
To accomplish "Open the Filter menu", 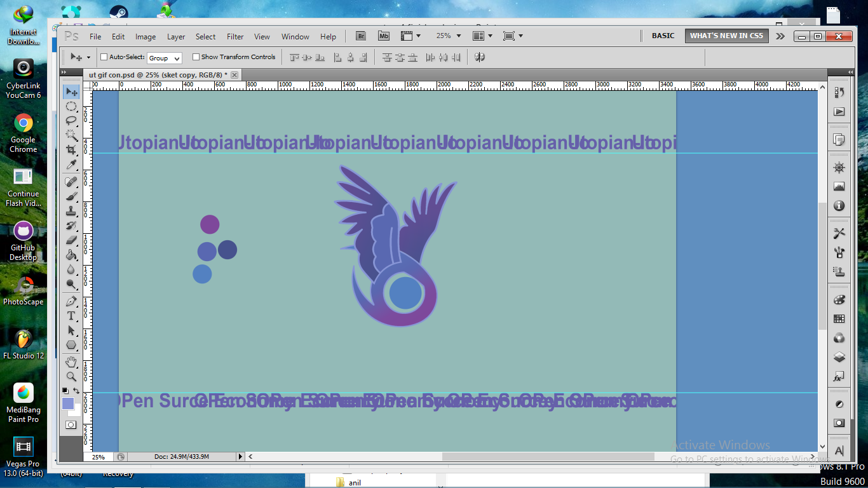I will pos(235,37).
